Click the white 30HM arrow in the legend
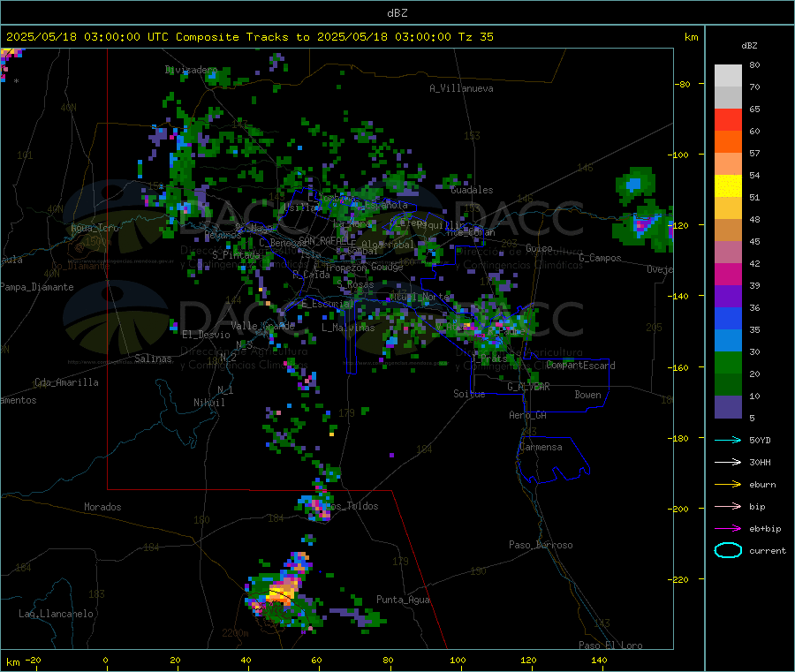 (x=728, y=462)
